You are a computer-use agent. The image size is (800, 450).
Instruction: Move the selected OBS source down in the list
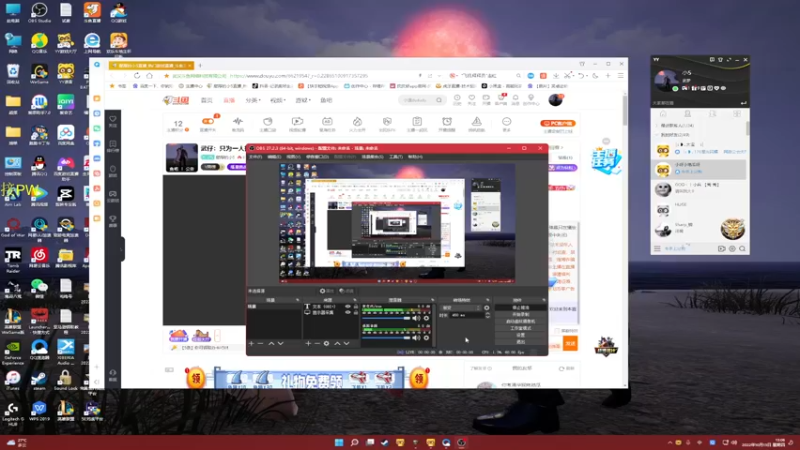pos(346,343)
